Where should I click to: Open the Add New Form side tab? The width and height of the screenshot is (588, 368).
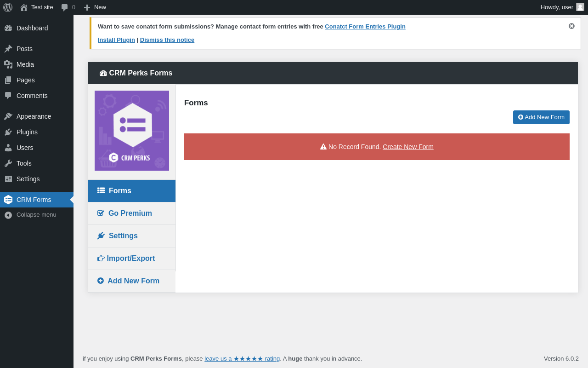[132, 281]
